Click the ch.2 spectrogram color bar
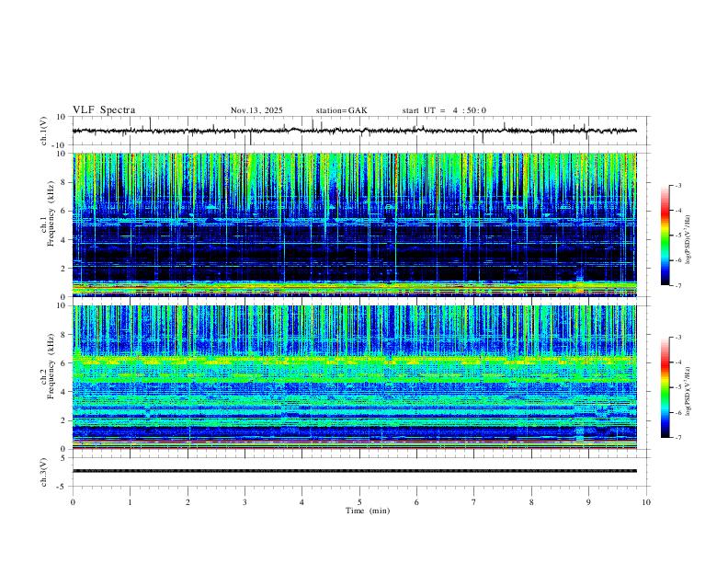 coord(665,387)
